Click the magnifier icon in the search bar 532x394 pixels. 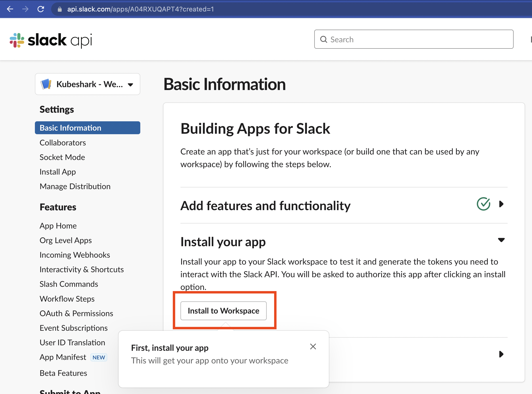[324, 39]
